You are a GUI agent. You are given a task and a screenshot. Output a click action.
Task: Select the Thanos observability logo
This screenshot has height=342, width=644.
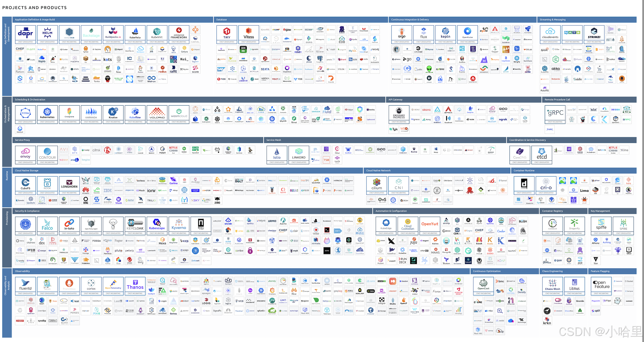[x=135, y=285]
